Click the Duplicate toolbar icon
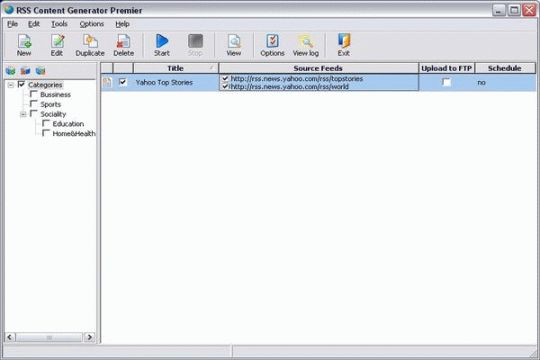Viewport: 540px width, 360px height. (90, 41)
